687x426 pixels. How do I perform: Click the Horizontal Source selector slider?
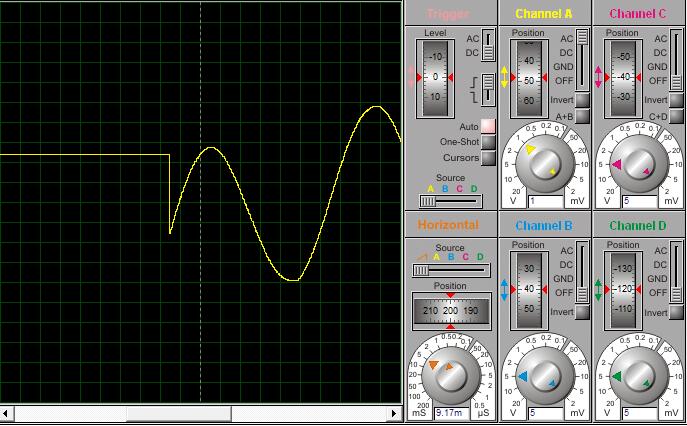(x=451, y=270)
